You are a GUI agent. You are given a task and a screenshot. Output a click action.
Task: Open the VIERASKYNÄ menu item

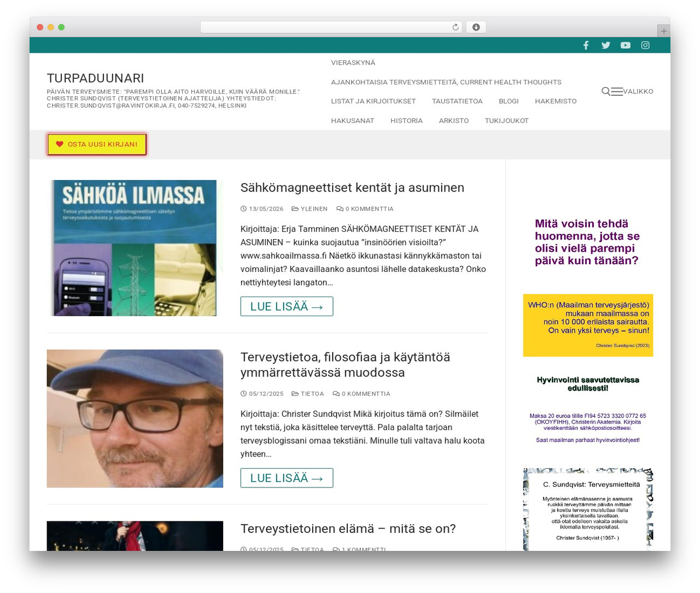353,63
